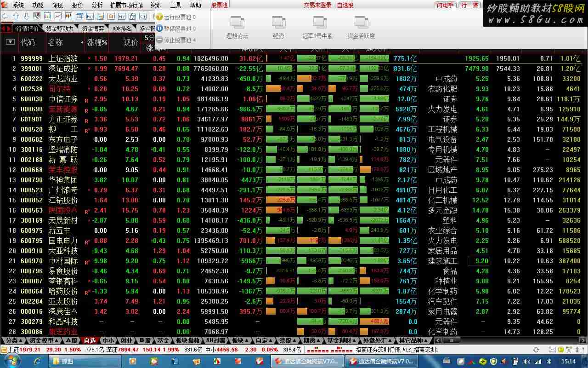
Task: Switch to the 资金驱动力 tab
Action: [59, 29]
